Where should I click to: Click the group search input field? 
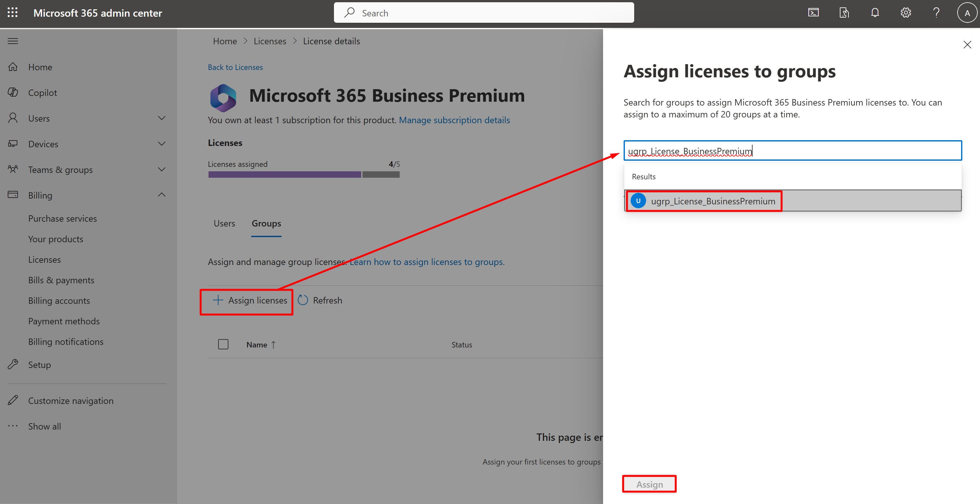[793, 151]
